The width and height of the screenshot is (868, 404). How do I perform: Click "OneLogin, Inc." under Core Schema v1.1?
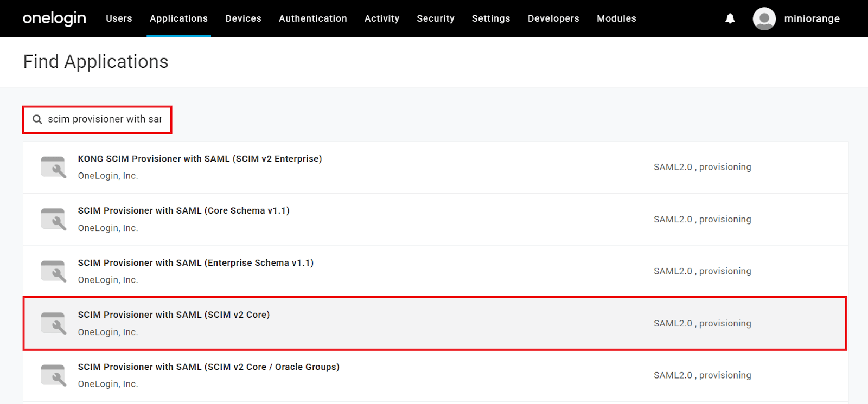(108, 228)
